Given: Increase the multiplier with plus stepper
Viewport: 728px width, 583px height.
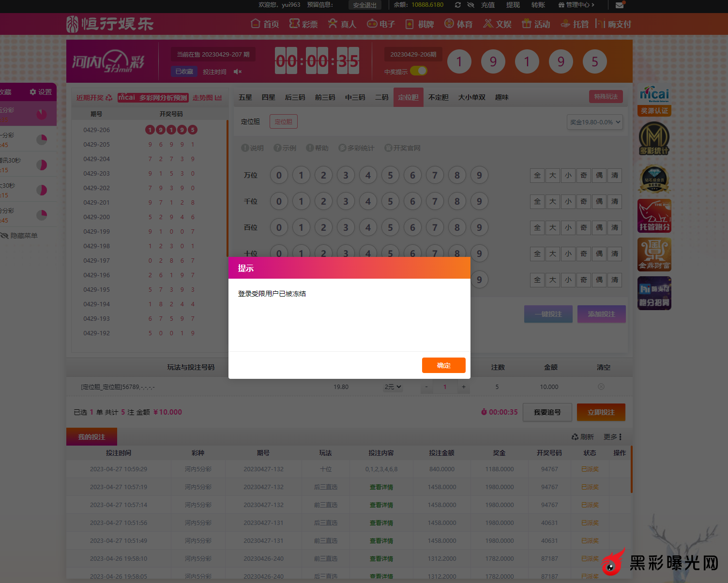Looking at the screenshot, I should point(463,387).
